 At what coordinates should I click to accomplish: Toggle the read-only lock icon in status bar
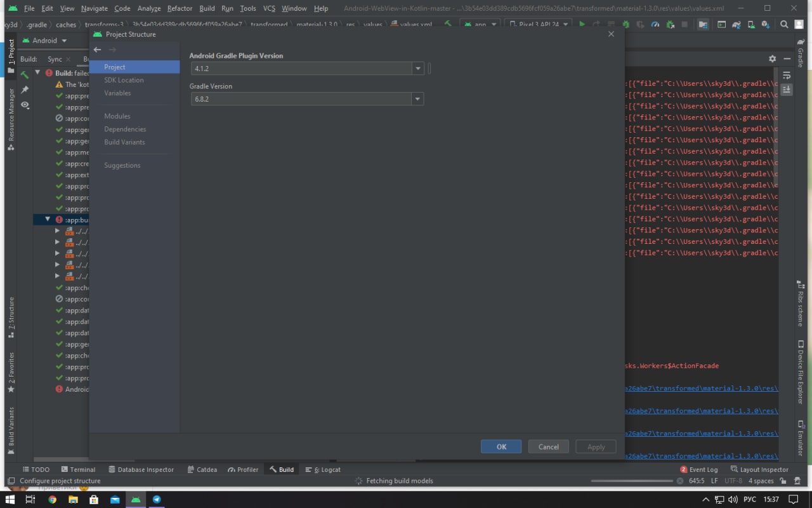click(x=783, y=481)
